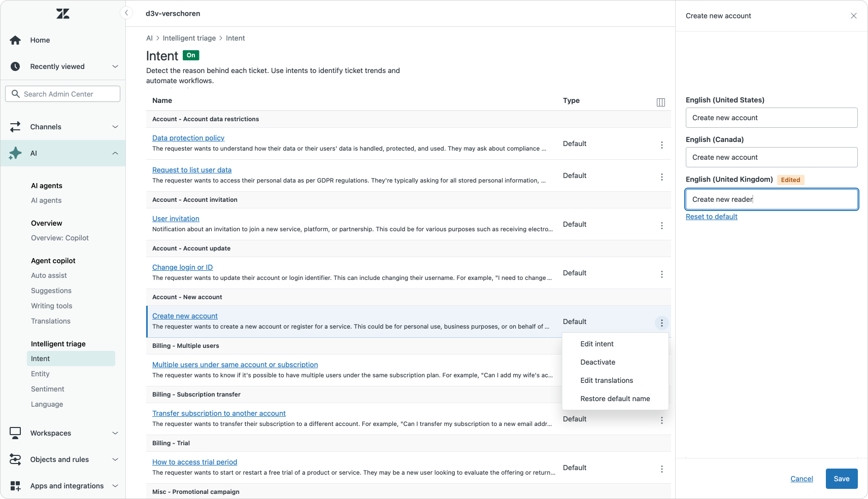Screen dimensions: 868x499
Task: Open options menu for Data protection policy
Action: pos(661,145)
